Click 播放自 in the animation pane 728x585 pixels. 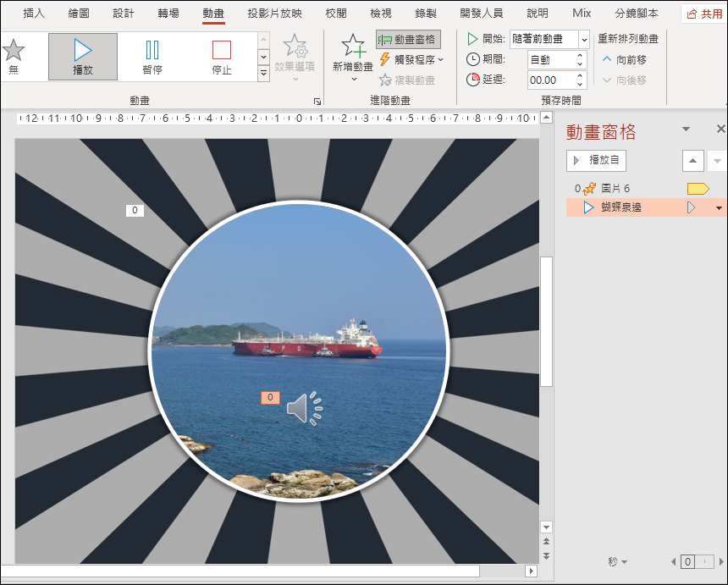point(596,161)
